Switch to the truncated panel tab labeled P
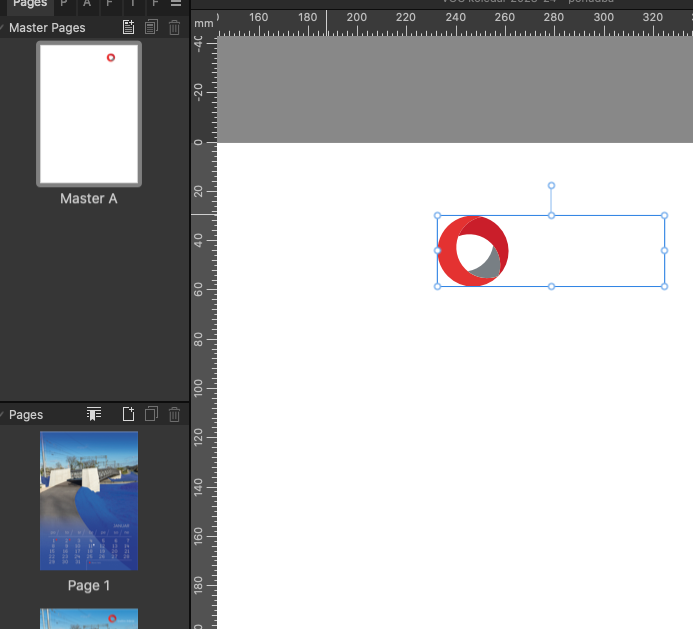Image resolution: width=693 pixels, height=629 pixels. point(64,4)
